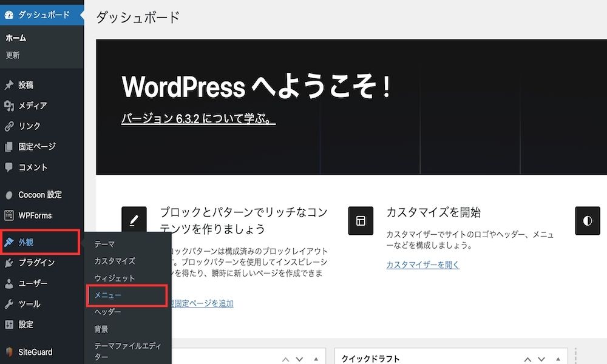The height and width of the screenshot is (364, 607).
Task: Move up the widget panel beside クイックドラフト
Action: pos(286,359)
